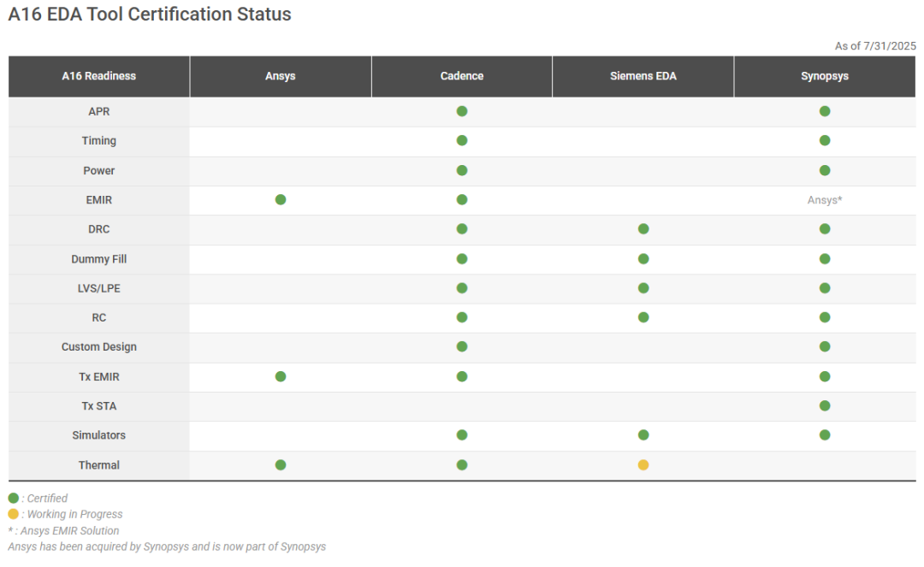
Task: Click the Ansys Thermal certified dot
Action: click(x=281, y=464)
